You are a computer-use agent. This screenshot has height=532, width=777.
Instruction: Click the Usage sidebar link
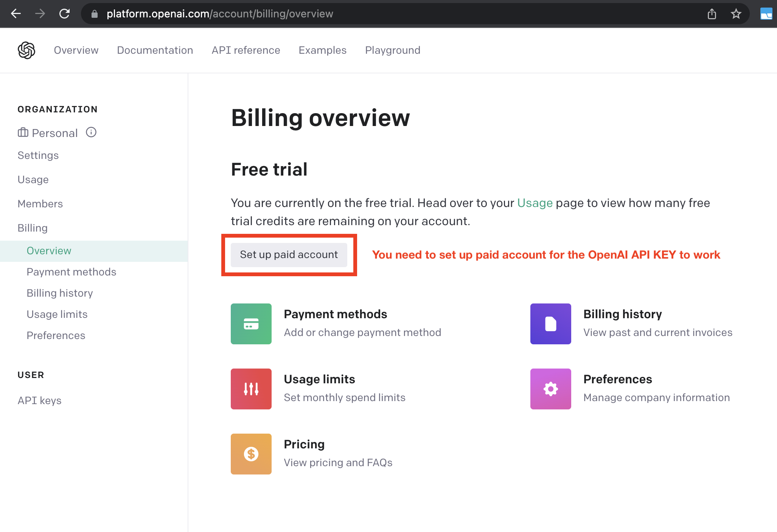(x=33, y=179)
